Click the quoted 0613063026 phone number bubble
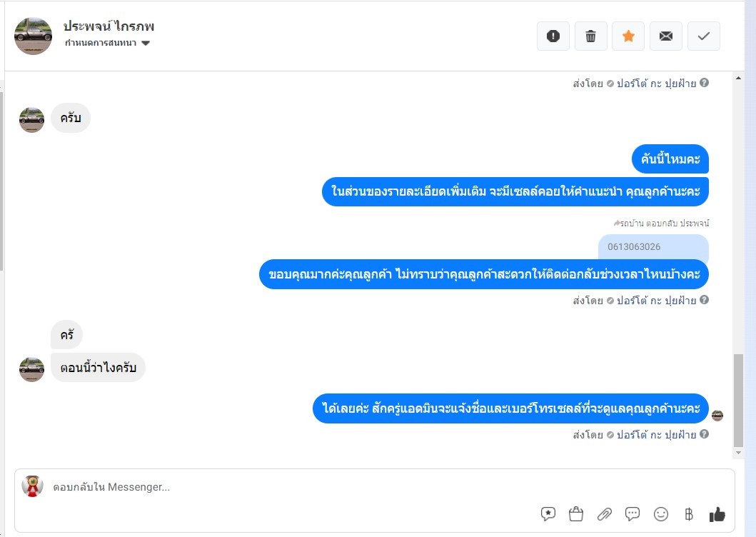Image resolution: width=756 pixels, height=537 pixels. pos(653,247)
